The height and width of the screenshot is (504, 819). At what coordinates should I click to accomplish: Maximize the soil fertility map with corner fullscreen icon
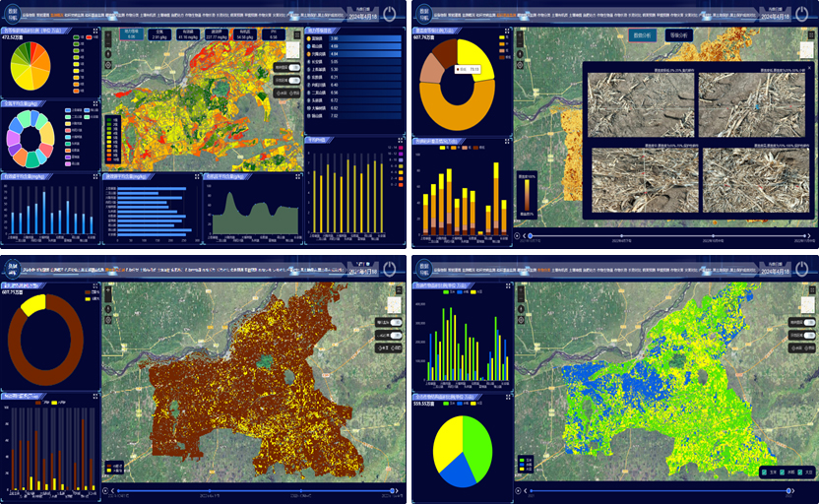point(297,33)
